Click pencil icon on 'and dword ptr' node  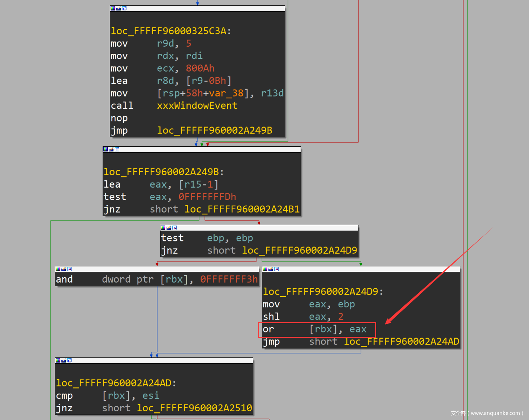click(64, 269)
